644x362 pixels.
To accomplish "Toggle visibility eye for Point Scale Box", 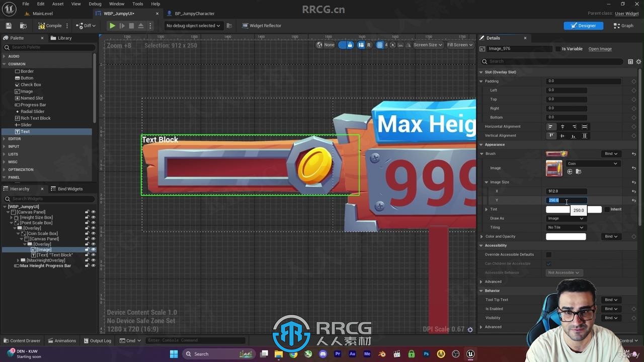I will click(x=93, y=223).
